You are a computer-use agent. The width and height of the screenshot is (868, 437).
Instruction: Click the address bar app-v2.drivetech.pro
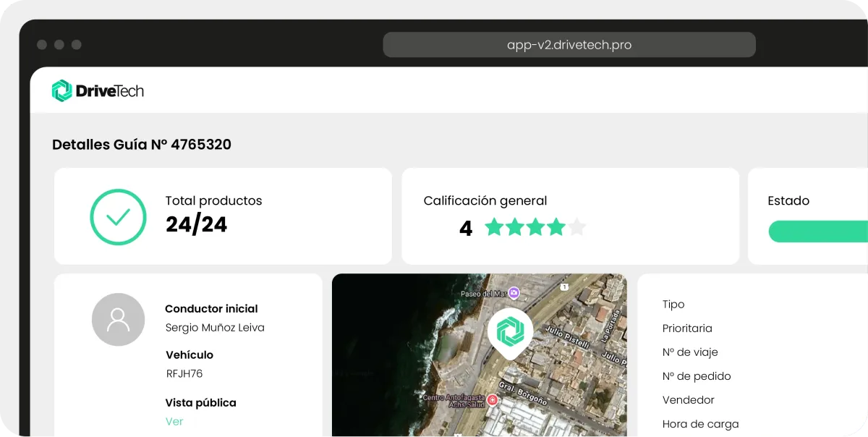[569, 45]
